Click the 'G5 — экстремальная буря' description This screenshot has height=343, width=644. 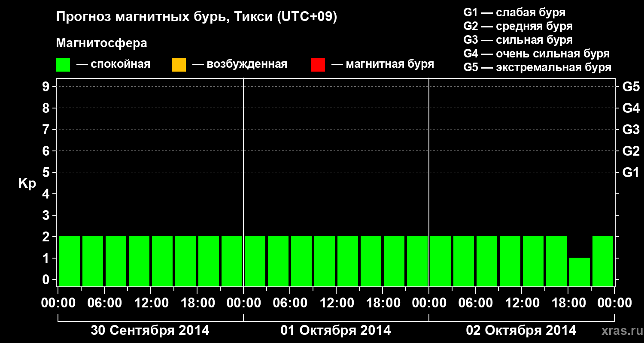[x=538, y=68]
